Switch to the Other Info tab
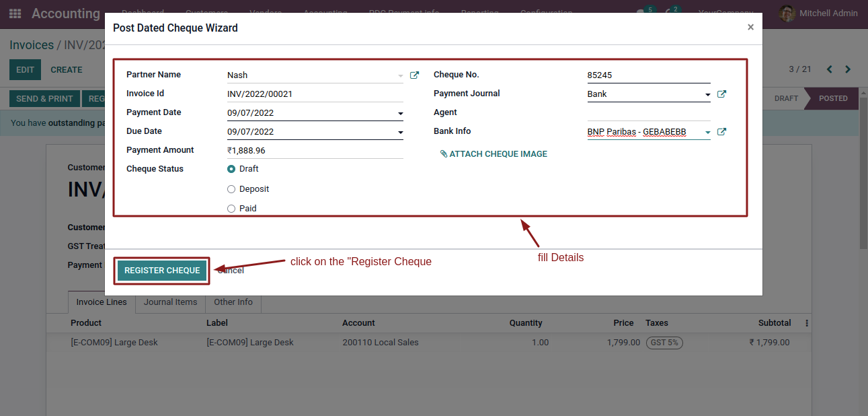The image size is (868, 416). [x=233, y=302]
